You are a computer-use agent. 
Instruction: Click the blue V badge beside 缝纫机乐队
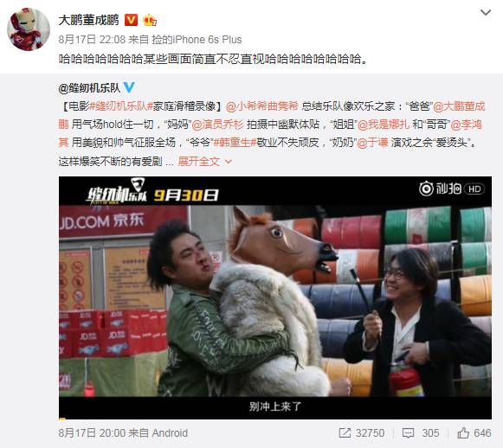(x=129, y=87)
